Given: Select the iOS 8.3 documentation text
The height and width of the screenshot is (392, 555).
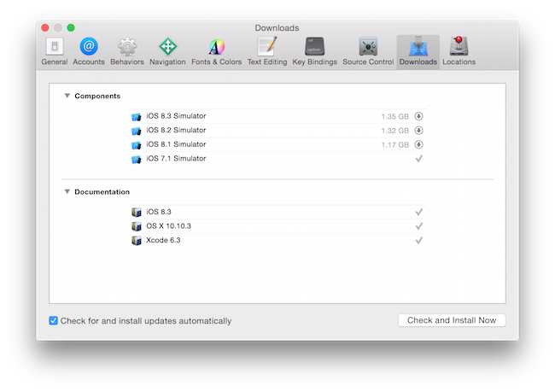Looking at the screenshot, I should point(159,212).
